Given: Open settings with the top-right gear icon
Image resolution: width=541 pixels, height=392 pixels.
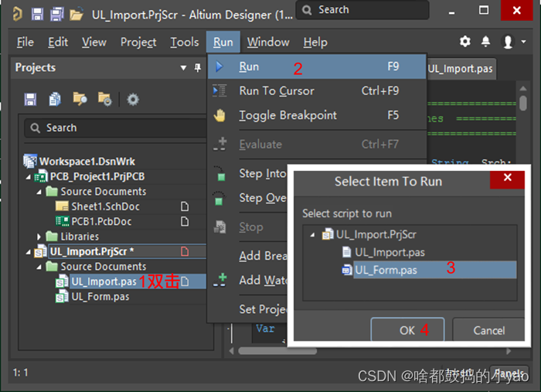Looking at the screenshot, I should pyautogui.click(x=464, y=42).
